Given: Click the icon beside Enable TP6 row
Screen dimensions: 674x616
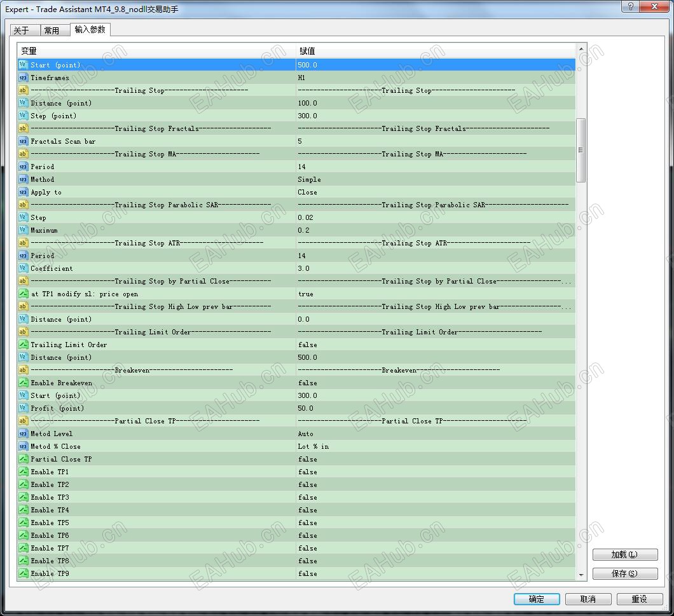Looking at the screenshot, I should tap(24, 536).
